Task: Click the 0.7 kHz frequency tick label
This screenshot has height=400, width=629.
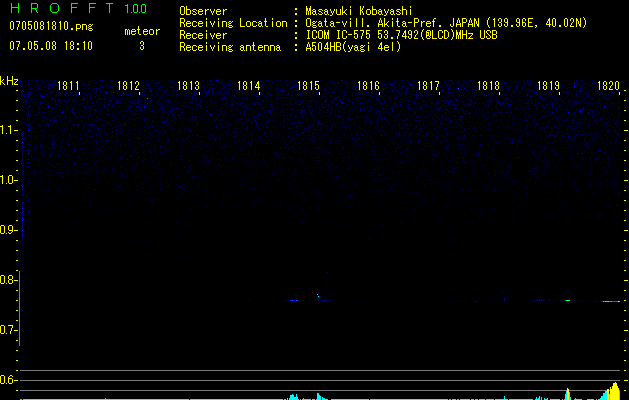Action: (x=8, y=330)
